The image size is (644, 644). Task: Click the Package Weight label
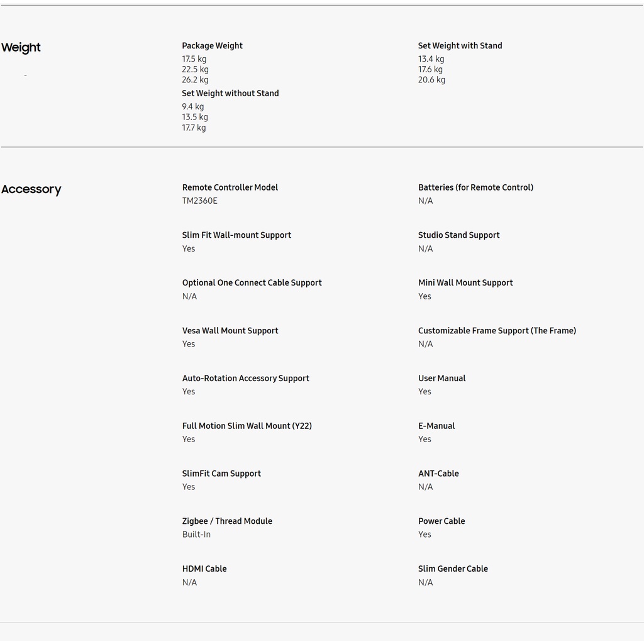(x=212, y=45)
